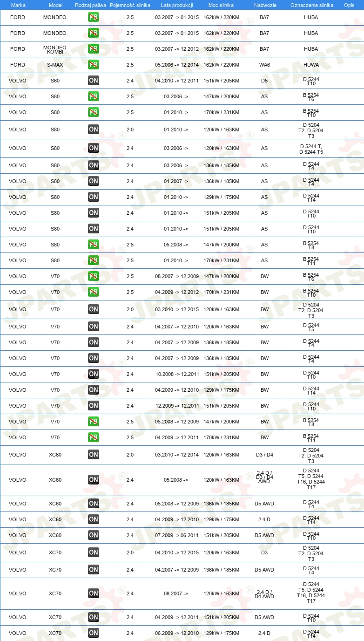Screen dimensions: 364x641
Task: Click the WA6 body code cell
Action: tap(264, 65)
